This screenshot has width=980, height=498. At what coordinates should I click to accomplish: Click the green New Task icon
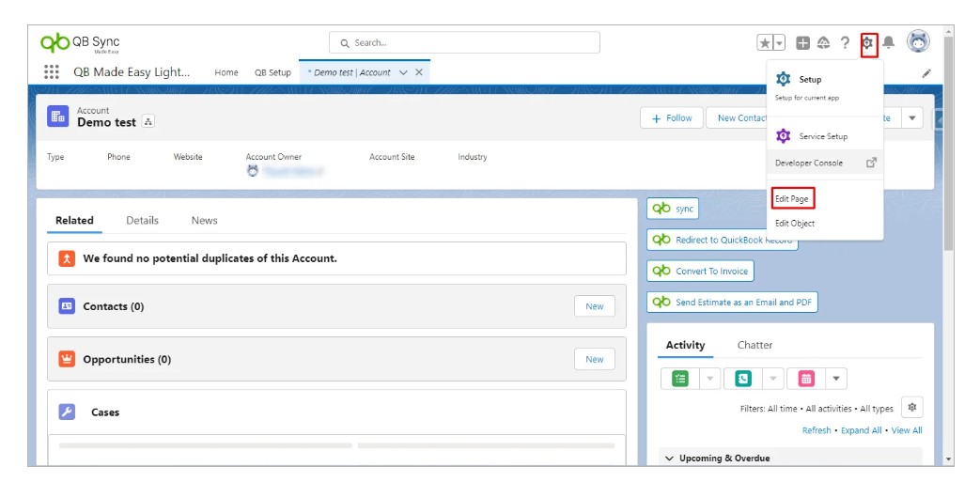(680, 379)
